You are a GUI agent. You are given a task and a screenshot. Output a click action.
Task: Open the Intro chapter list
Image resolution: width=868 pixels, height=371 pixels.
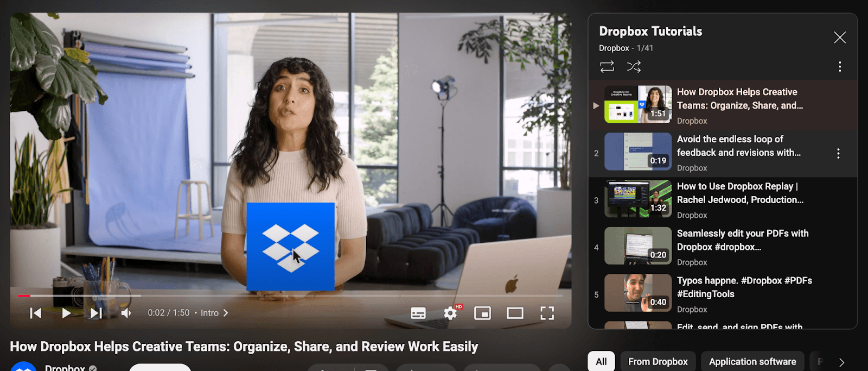215,313
